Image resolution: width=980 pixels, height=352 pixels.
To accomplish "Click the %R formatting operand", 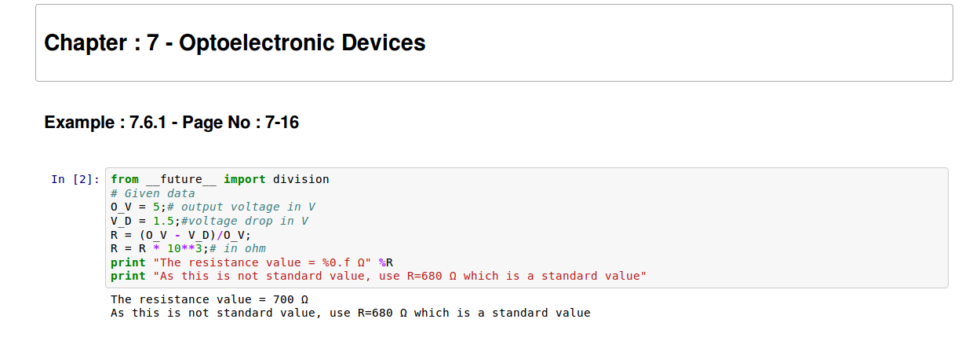I will 386,262.
